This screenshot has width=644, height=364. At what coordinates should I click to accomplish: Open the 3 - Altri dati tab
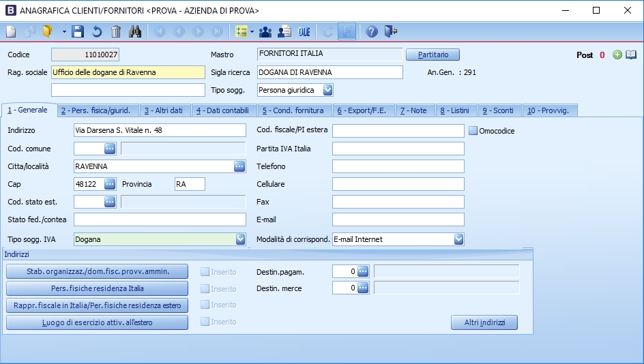click(164, 110)
